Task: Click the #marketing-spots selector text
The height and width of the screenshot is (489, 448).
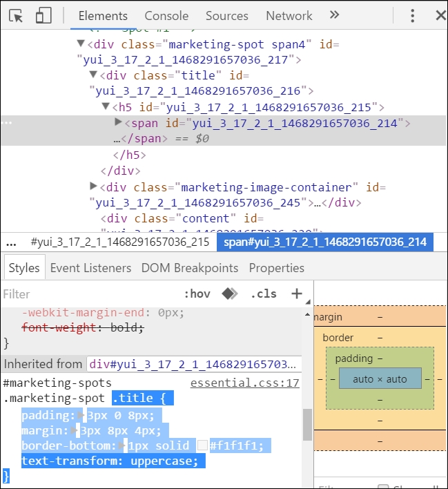Action: tap(57, 383)
